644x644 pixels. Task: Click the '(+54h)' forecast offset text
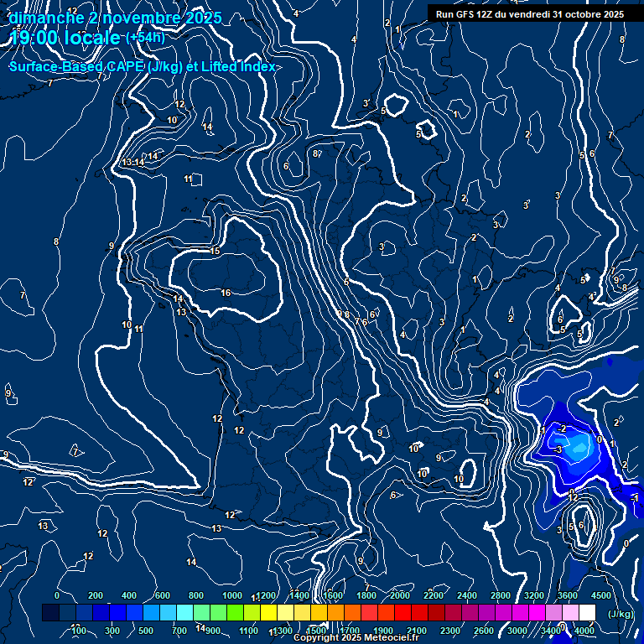tap(145, 38)
